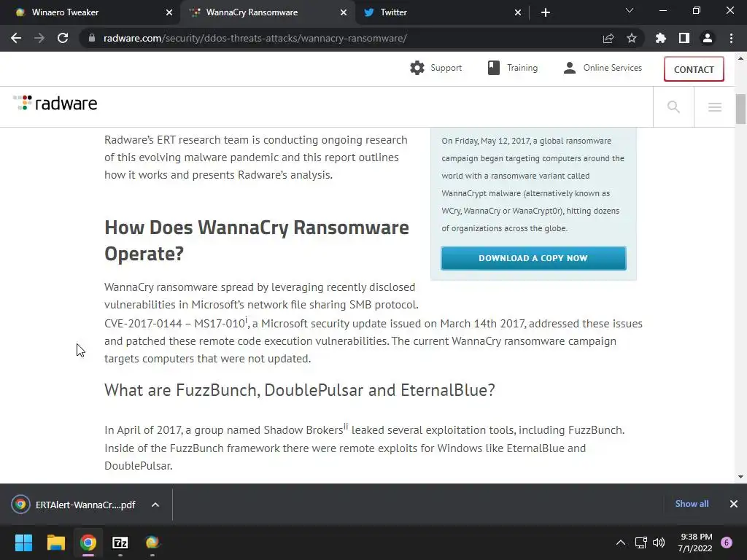Image resolution: width=747 pixels, height=560 pixels.
Task: Toggle the browser side panel icon
Action: [684, 38]
